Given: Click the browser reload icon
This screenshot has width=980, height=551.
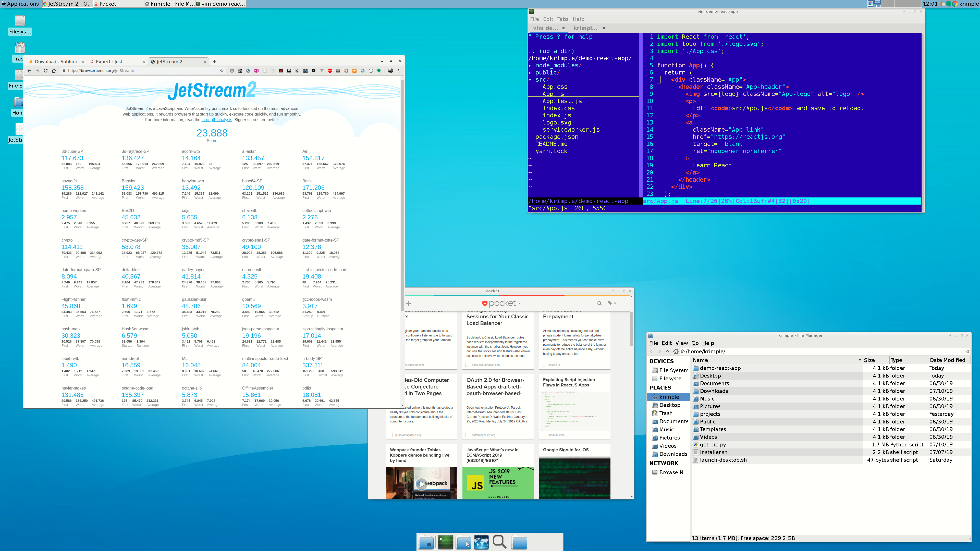Looking at the screenshot, I should (46, 71).
